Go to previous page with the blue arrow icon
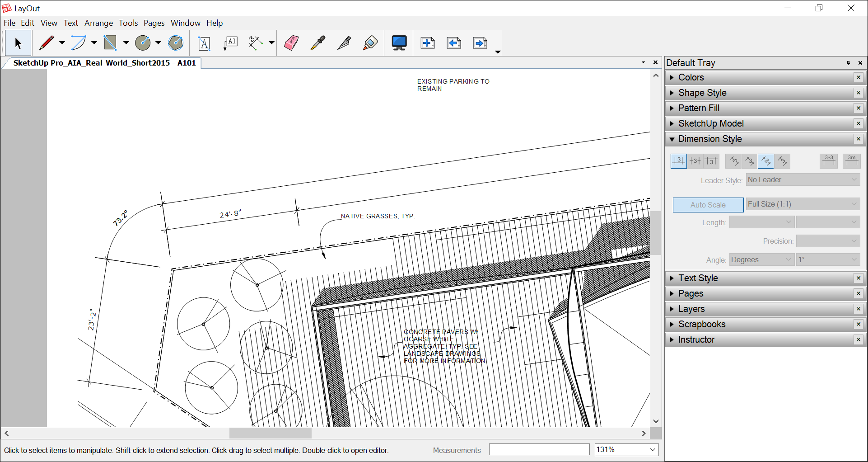This screenshot has height=462, width=868. (453, 43)
